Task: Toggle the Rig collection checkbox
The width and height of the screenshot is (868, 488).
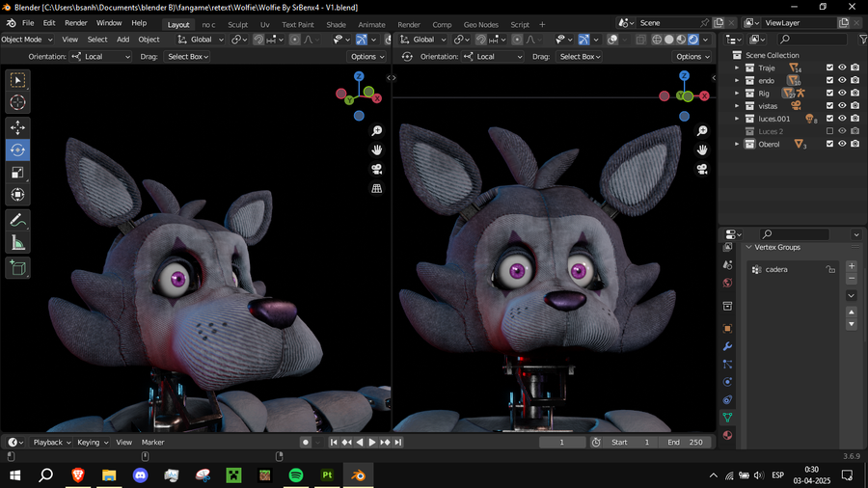Action: click(x=829, y=93)
